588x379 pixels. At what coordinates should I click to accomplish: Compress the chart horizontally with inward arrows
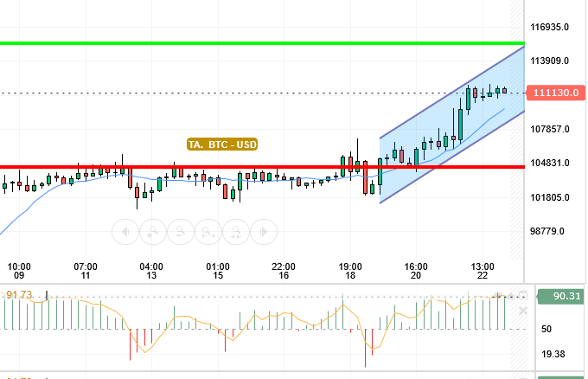(236, 232)
